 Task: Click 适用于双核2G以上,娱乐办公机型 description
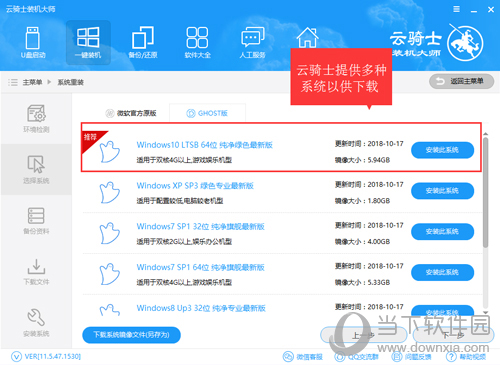(184, 242)
